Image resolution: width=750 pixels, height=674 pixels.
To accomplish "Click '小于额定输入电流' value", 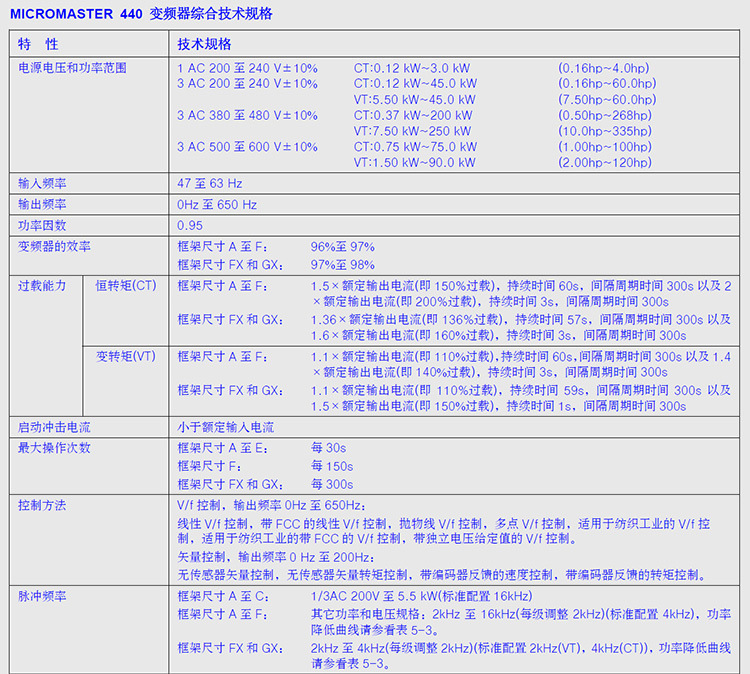I will tap(225, 427).
